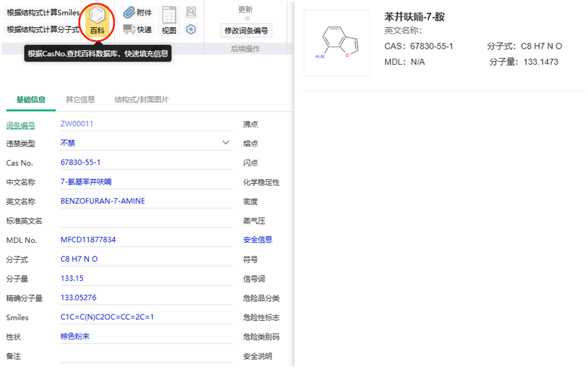
Task: Click the Smiles field value
Action: [146, 317]
